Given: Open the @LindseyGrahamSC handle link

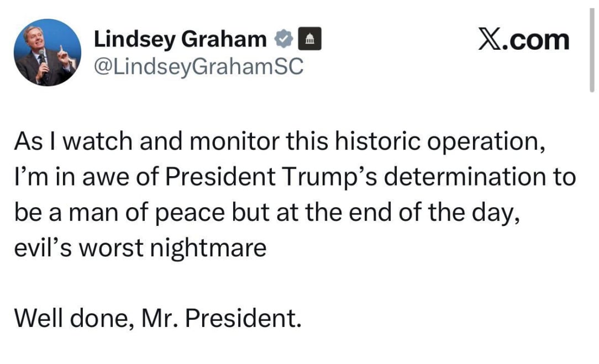Looking at the screenshot, I should click(198, 66).
